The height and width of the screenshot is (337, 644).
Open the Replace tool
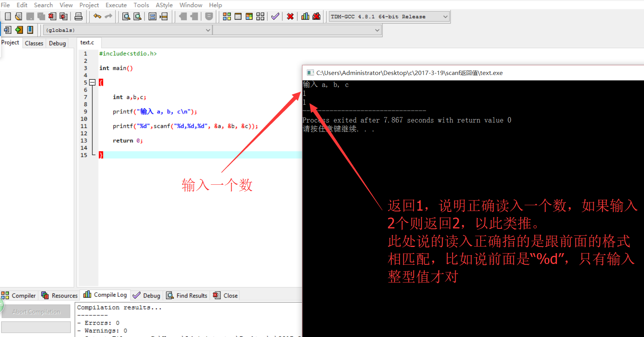coord(137,16)
